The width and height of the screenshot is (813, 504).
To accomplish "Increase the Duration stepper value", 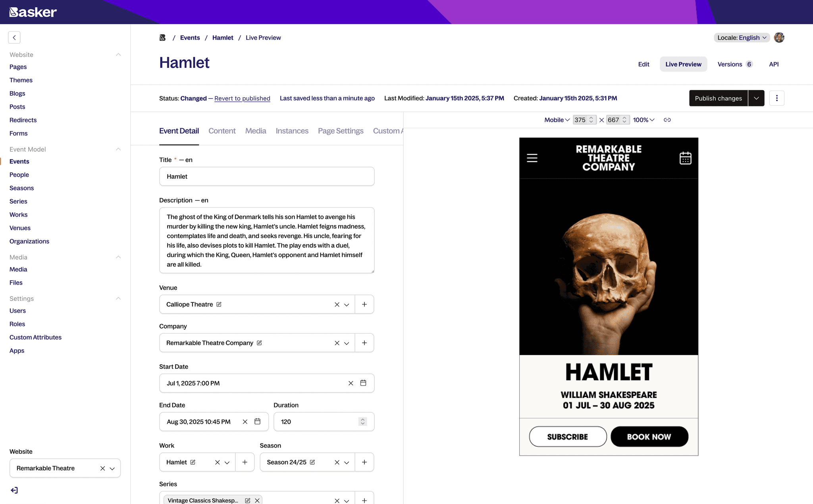I will [x=362, y=419].
